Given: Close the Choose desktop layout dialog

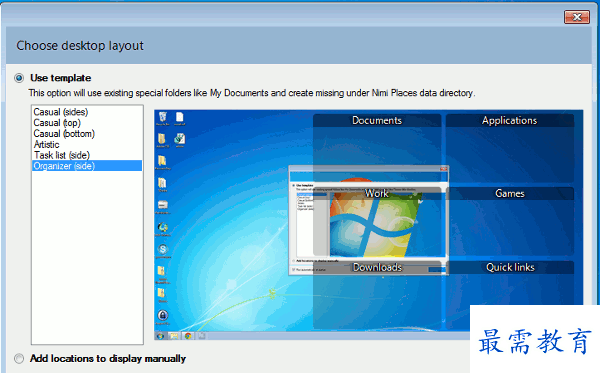Looking at the screenshot, I should pyautogui.click(x=577, y=17).
